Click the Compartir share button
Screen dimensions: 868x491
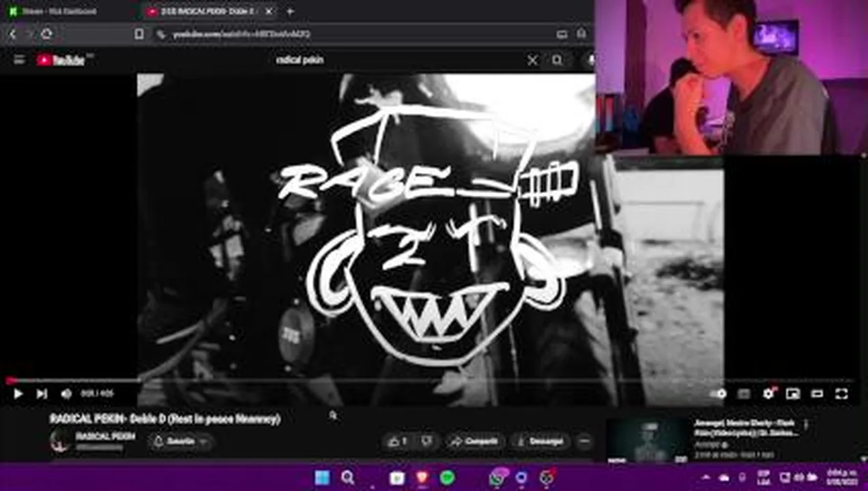(x=475, y=441)
